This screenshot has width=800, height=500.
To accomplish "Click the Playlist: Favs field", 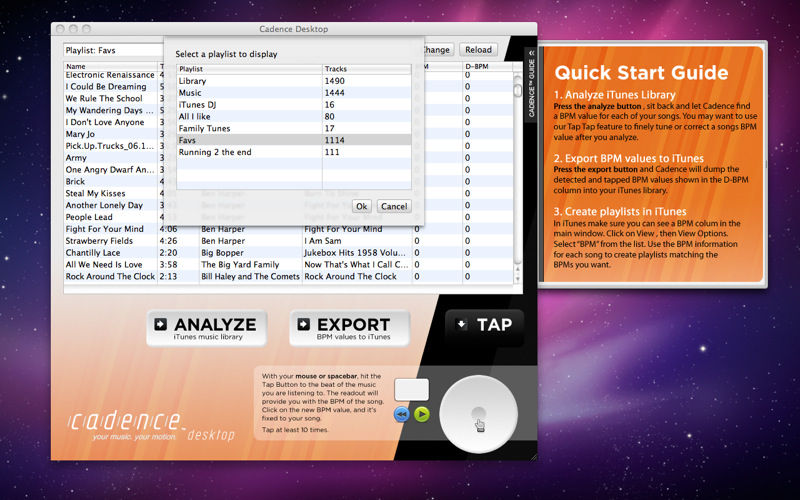I will (x=114, y=50).
